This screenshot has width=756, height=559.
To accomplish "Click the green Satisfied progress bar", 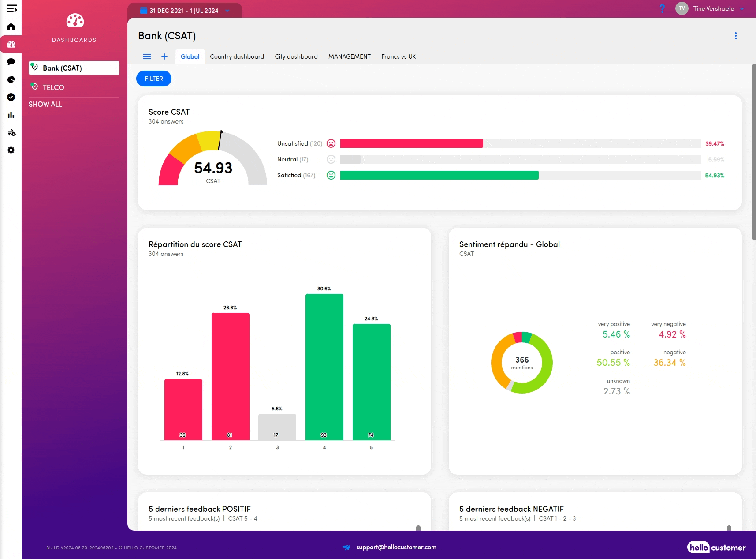I will (x=439, y=175).
